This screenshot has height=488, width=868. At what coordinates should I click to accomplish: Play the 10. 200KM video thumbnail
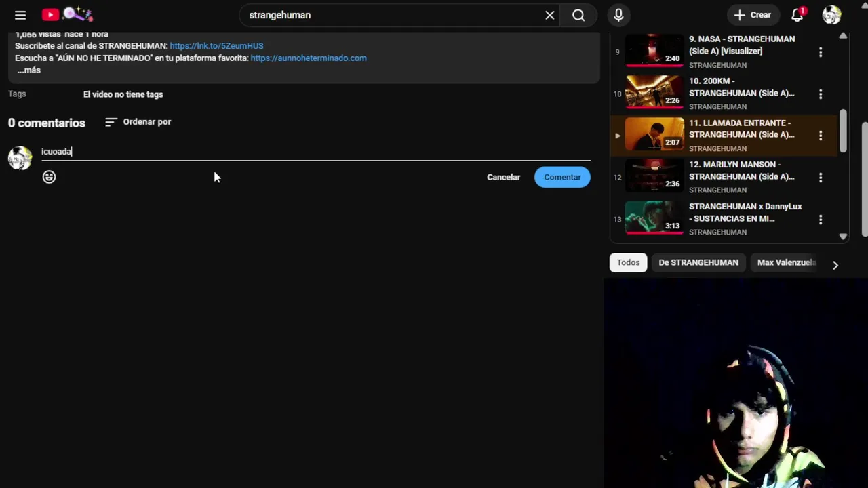(654, 92)
